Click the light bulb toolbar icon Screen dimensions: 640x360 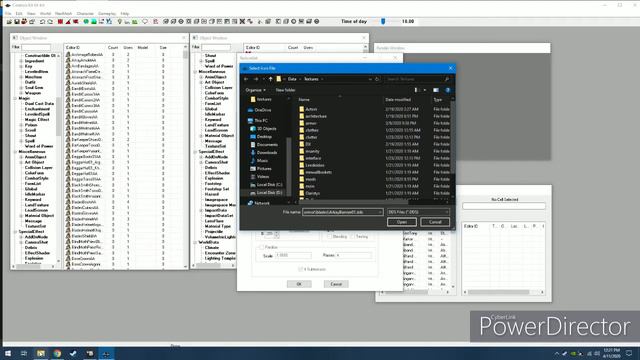[120, 22]
